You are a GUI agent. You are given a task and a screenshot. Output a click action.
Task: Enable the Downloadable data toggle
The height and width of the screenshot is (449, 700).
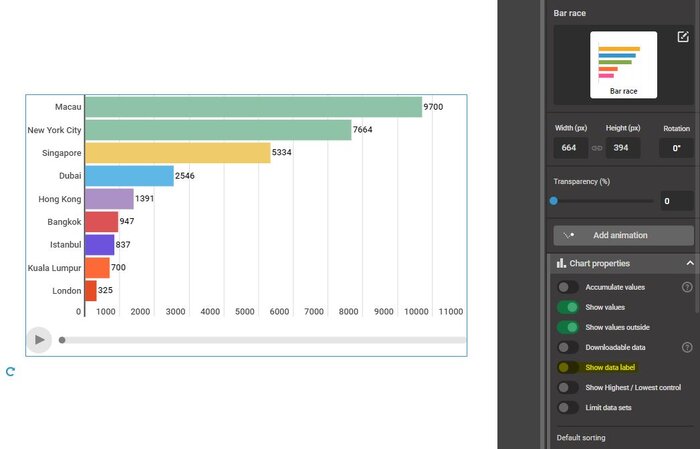[x=568, y=347]
